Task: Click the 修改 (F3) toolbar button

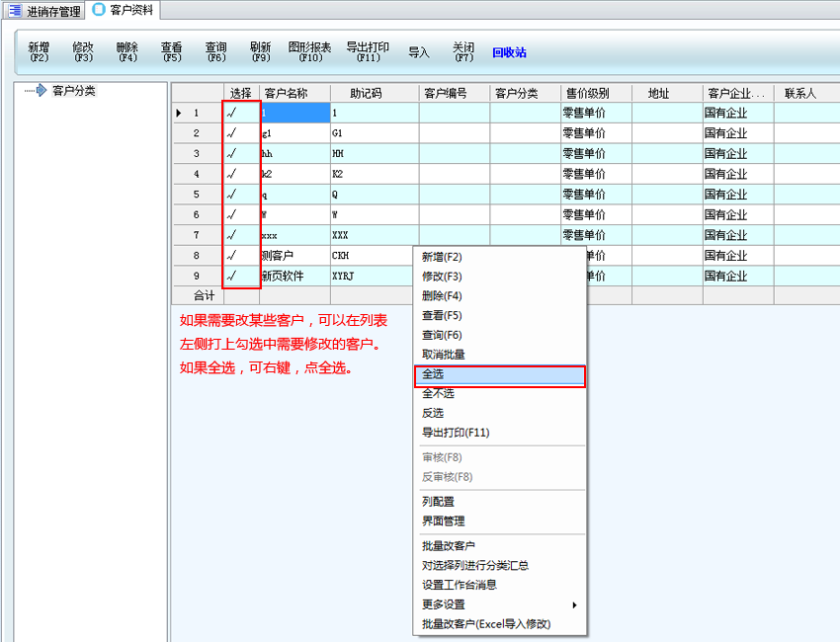Action: (x=83, y=52)
